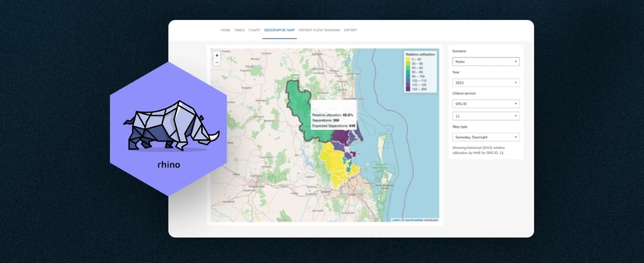Zoom out the map with minus button
This screenshot has width=644, height=263.
tap(217, 63)
